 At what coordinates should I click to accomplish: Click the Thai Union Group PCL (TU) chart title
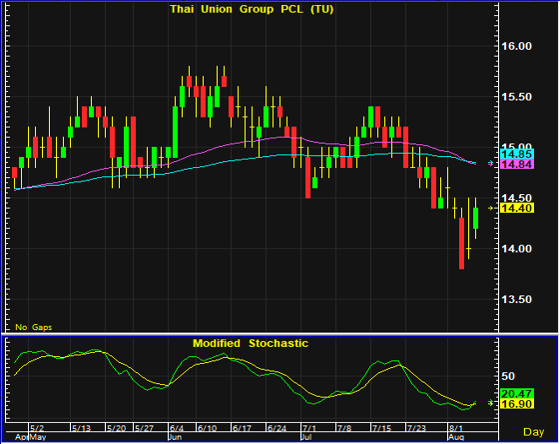252,9
